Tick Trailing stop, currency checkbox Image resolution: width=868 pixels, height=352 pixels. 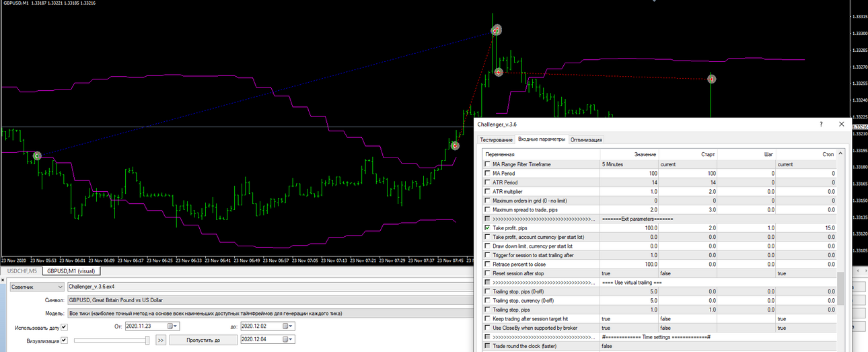tap(487, 301)
